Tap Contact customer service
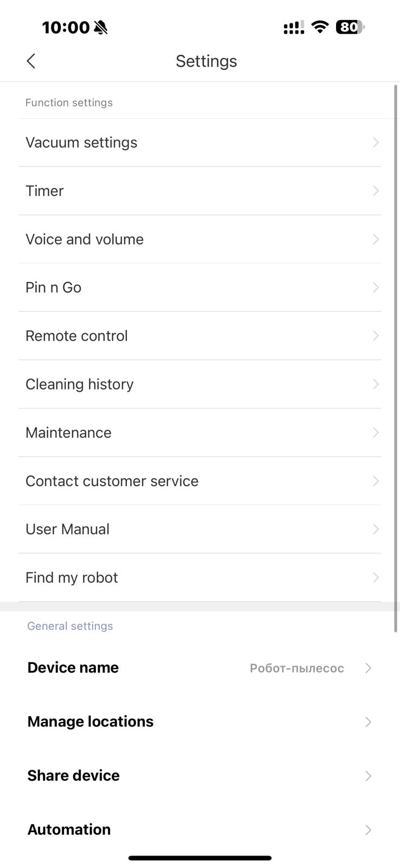 click(200, 481)
